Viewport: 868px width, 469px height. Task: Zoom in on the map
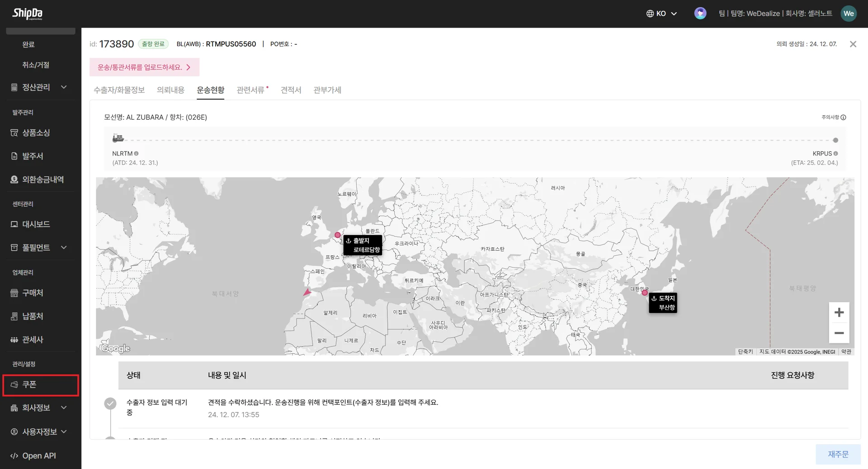click(x=839, y=312)
